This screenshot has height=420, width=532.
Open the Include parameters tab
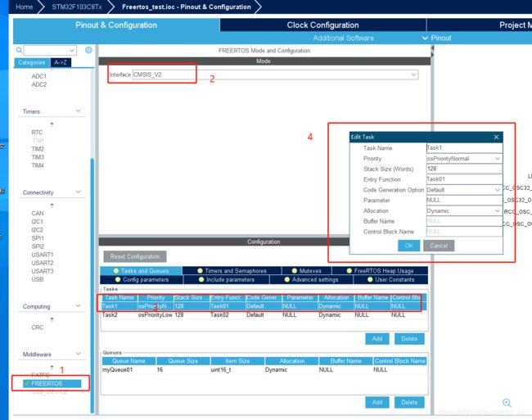click(x=226, y=279)
